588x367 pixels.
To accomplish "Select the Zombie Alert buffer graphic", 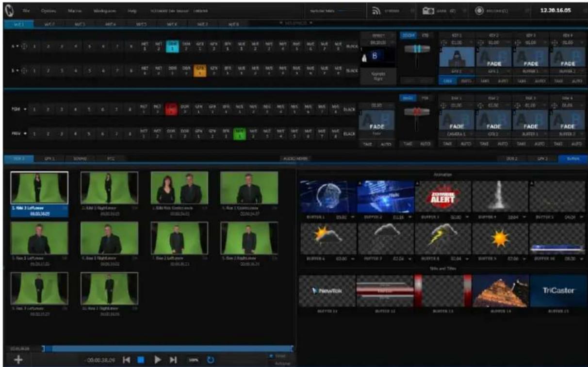I will click(443, 196).
